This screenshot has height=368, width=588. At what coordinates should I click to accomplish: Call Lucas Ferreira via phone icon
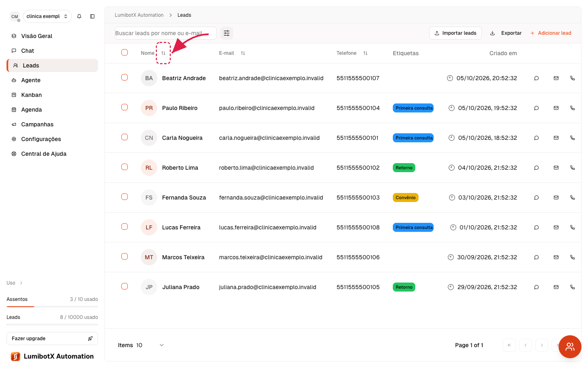pyautogui.click(x=572, y=227)
